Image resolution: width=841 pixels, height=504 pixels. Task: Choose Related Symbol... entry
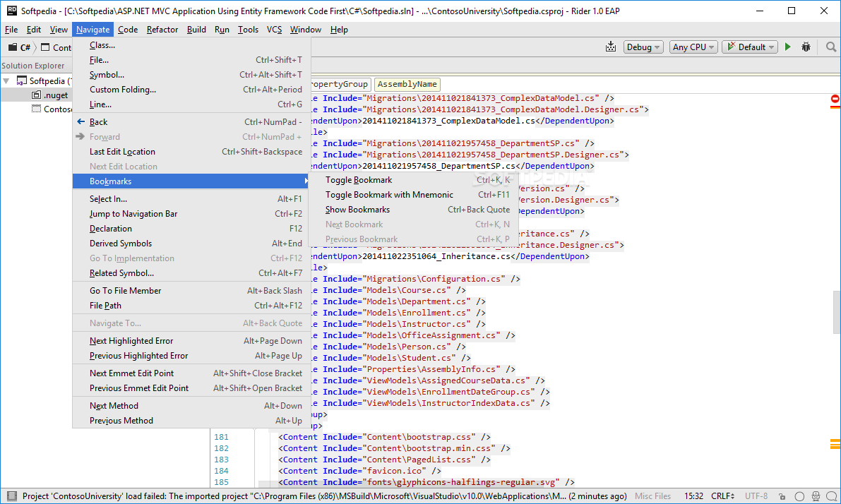(191, 273)
